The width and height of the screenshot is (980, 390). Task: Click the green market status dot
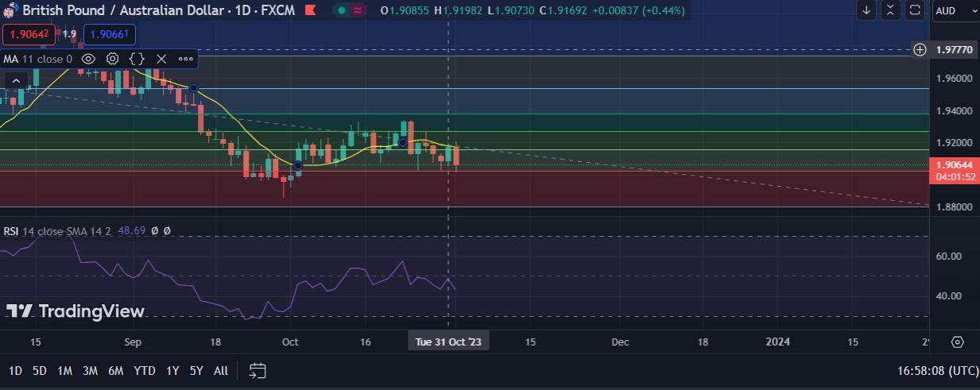340,10
